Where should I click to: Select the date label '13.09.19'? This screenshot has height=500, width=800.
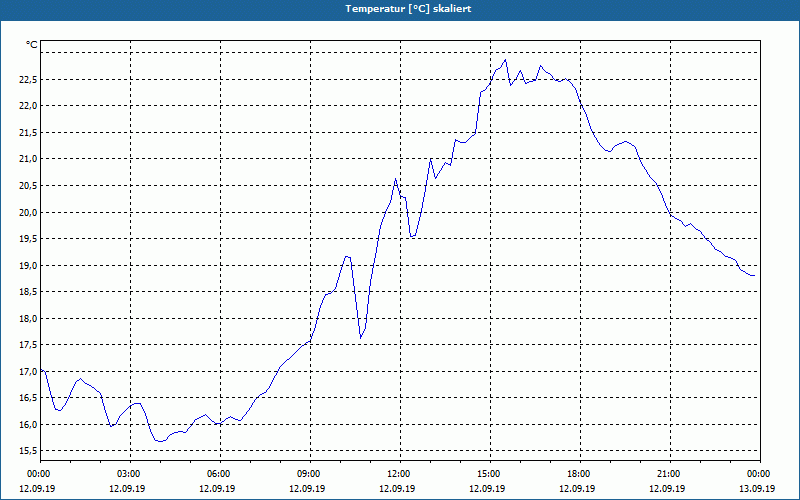pos(757,488)
